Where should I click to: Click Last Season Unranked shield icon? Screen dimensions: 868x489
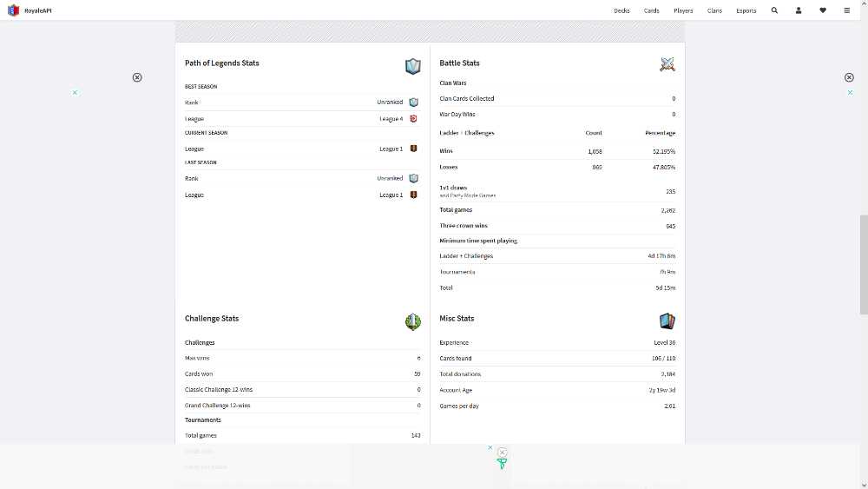413,178
